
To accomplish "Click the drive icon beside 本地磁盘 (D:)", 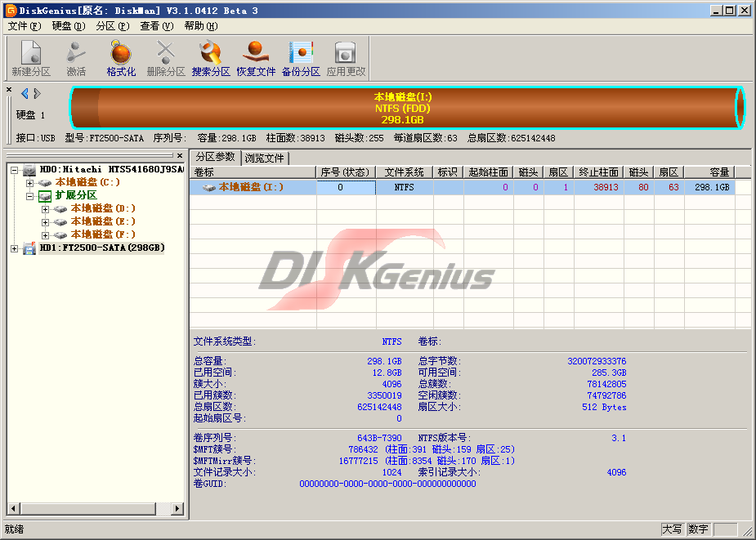I will click(60, 209).
